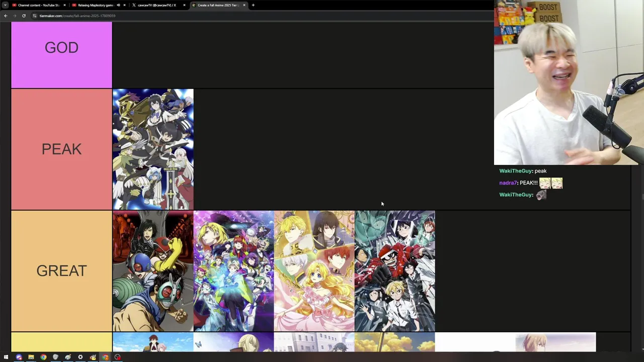Switch to Channel content YouTube Studio tab
Viewport: 644px width, 362px height.
[x=39, y=5]
